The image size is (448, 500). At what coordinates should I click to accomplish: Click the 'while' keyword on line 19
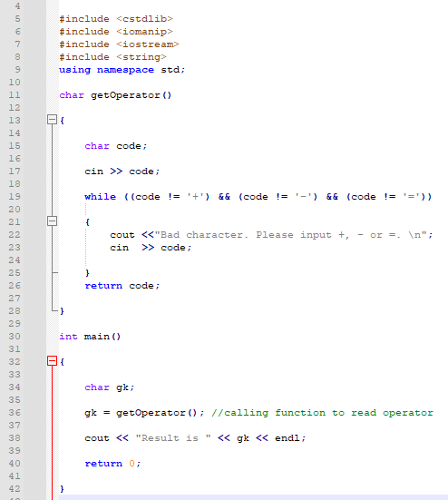(101, 196)
